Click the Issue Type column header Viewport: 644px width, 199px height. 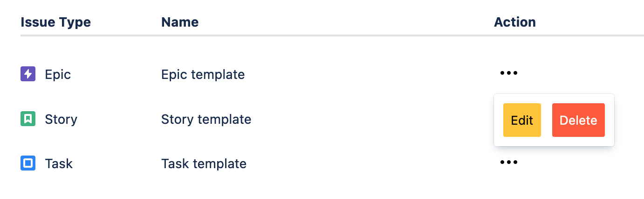pyautogui.click(x=55, y=22)
